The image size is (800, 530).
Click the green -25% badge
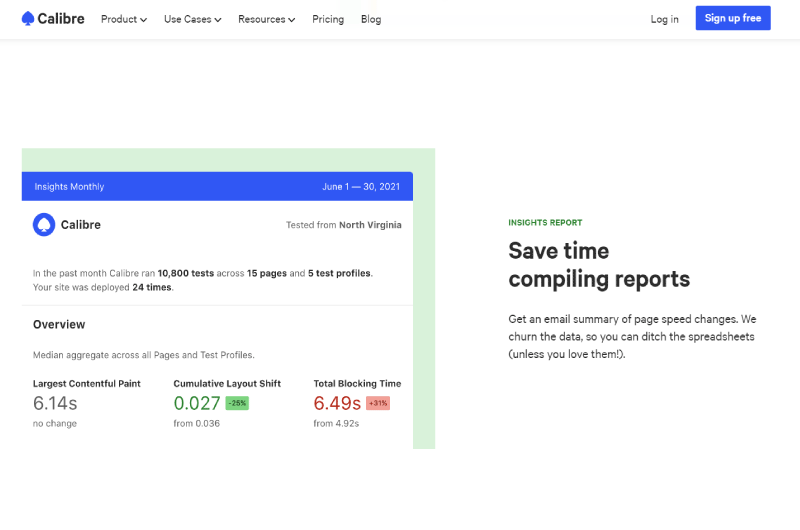click(x=237, y=403)
